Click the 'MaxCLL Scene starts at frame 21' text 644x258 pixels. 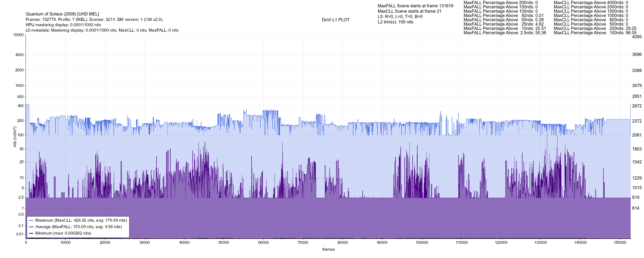point(410,11)
